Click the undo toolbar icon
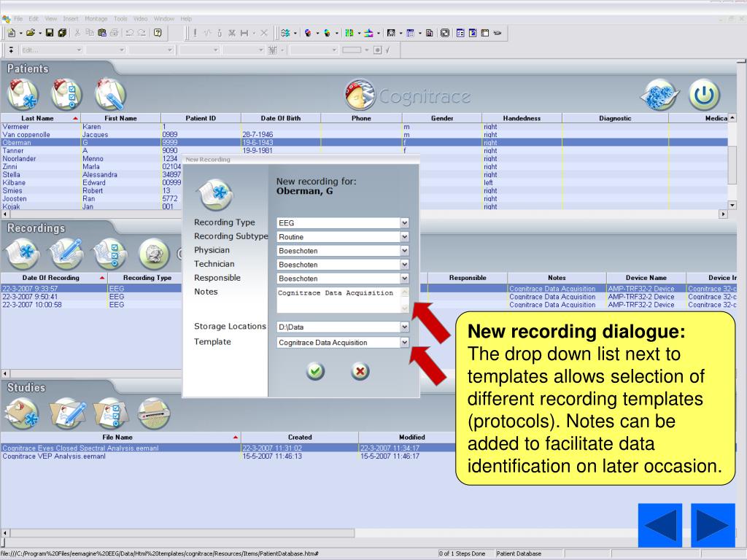Viewport: 747px width, 560px height. coord(129,33)
